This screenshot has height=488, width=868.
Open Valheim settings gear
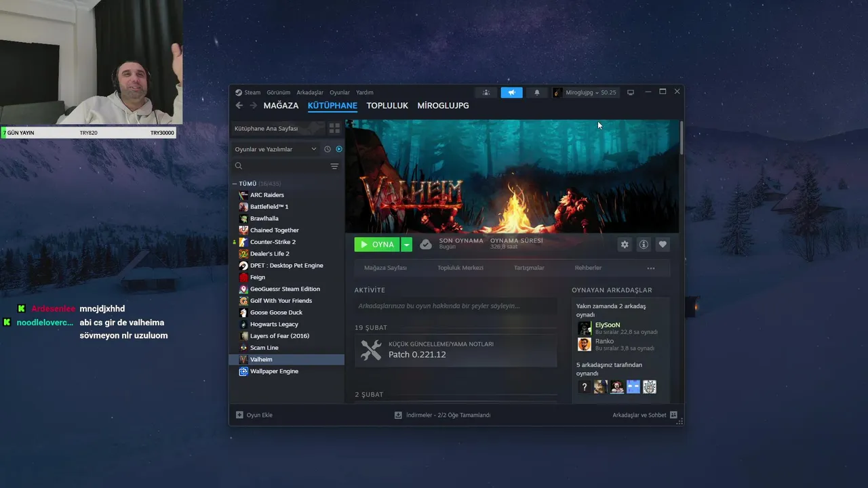tap(625, 245)
